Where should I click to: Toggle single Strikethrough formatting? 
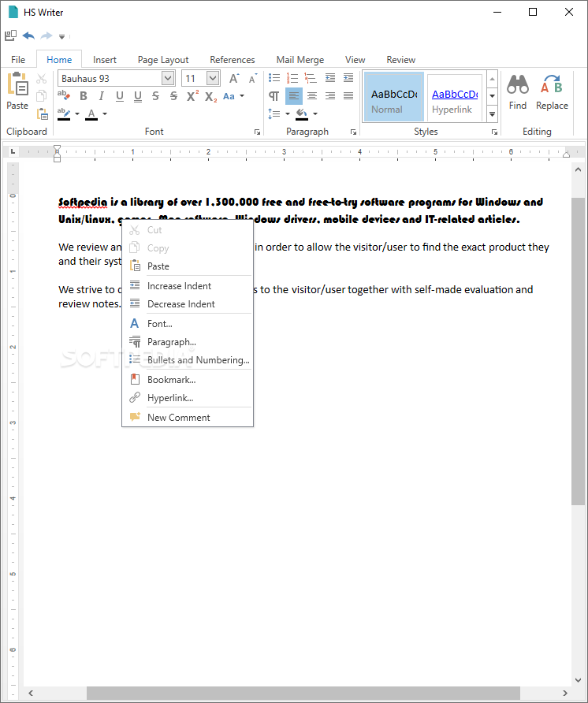pyautogui.click(x=155, y=96)
